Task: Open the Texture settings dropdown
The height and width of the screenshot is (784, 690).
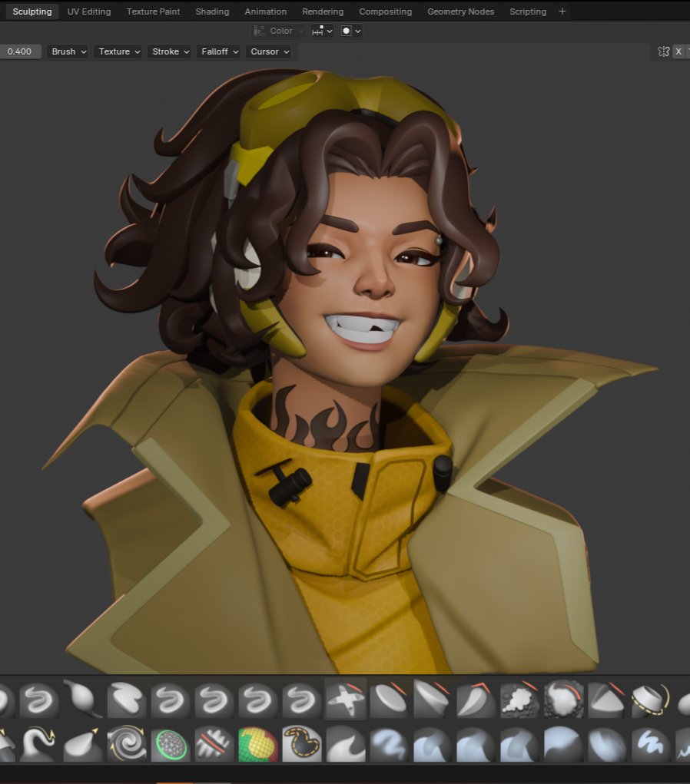Action: pos(118,51)
